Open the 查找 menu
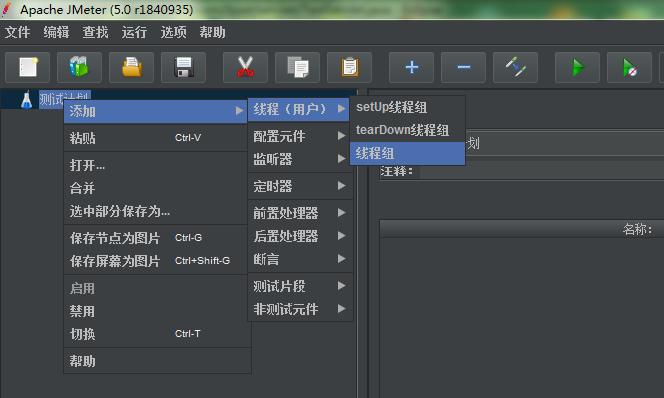 click(95, 32)
